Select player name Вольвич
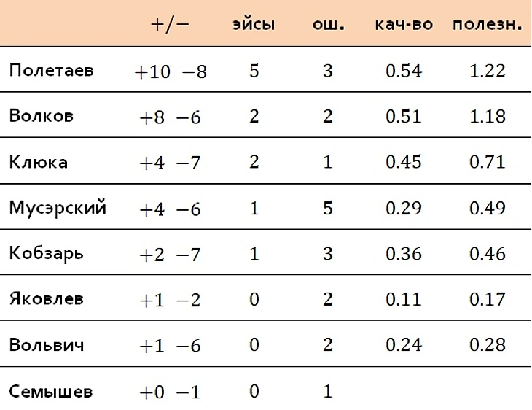Image resolution: width=532 pixels, height=410 pixels. pyautogui.click(x=47, y=345)
